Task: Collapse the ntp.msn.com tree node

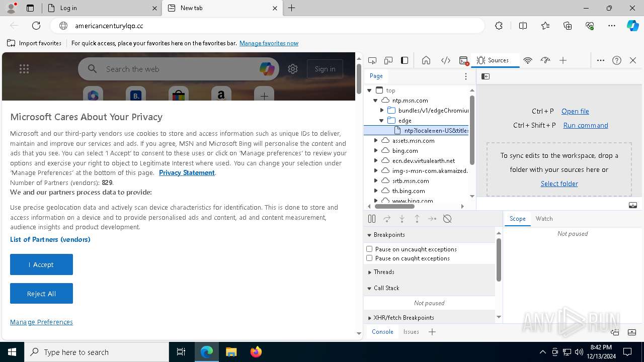Action: click(x=375, y=101)
